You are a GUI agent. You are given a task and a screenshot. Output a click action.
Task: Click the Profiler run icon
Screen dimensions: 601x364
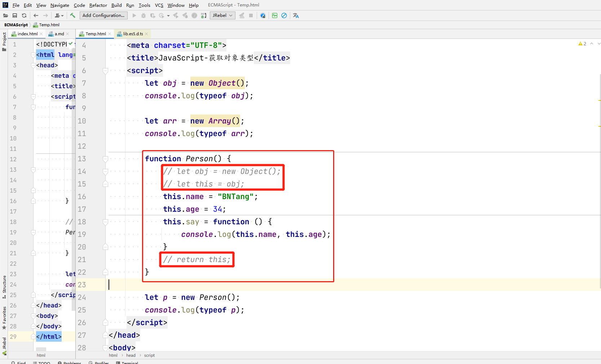coord(162,15)
